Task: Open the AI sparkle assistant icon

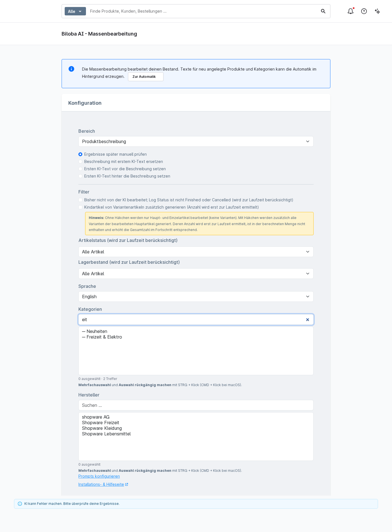Action: coord(377,11)
